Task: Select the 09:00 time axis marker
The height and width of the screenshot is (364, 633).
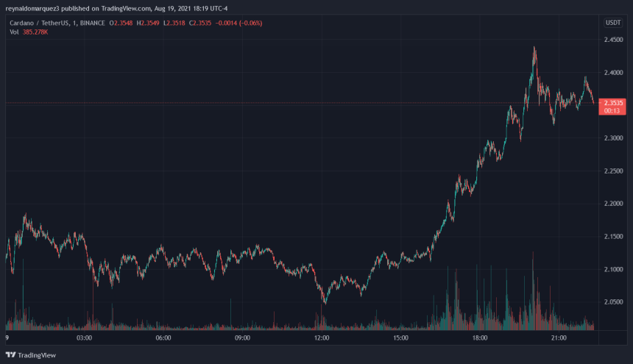Action: click(x=242, y=338)
